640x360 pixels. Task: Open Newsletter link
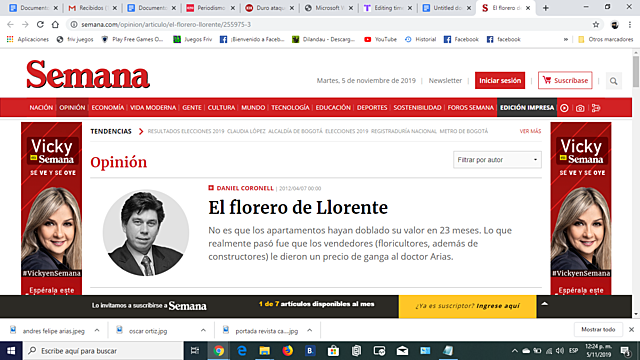pyautogui.click(x=445, y=81)
